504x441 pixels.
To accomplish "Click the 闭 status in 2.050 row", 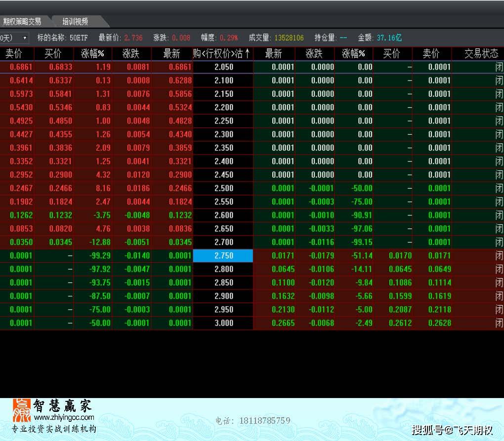I will (499, 67).
